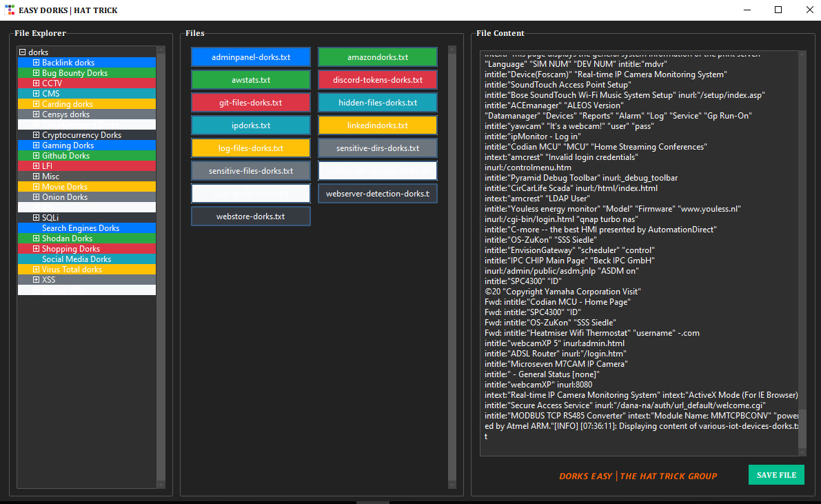Select the Social Media Dorks item

(x=77, y=259)
